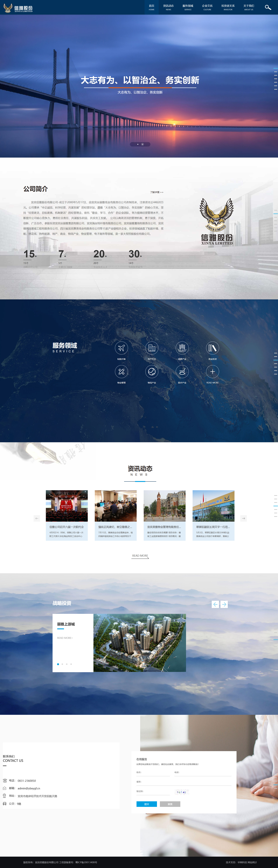Click the 电话 input field in message form
The height and width of the screenshot is (868, 278).
click(203, 772)
